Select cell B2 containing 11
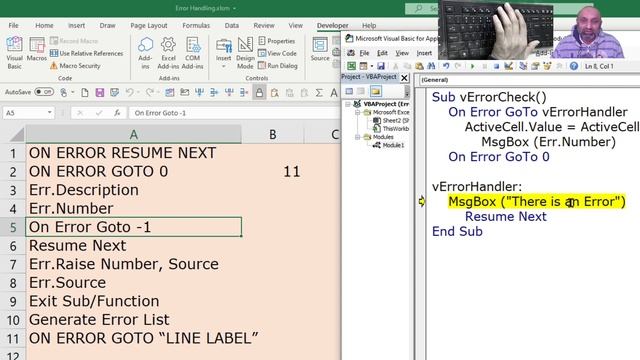 pyautogui.click(x=272, y=171)
